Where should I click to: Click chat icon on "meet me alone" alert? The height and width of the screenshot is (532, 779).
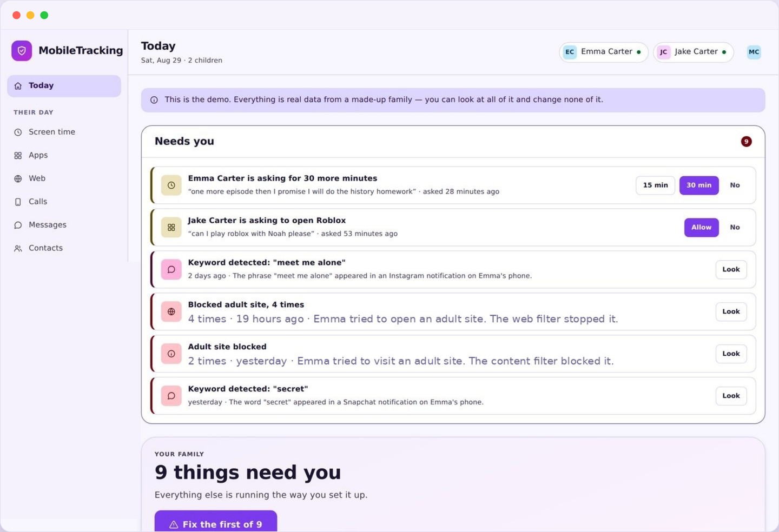coord(171,270)
